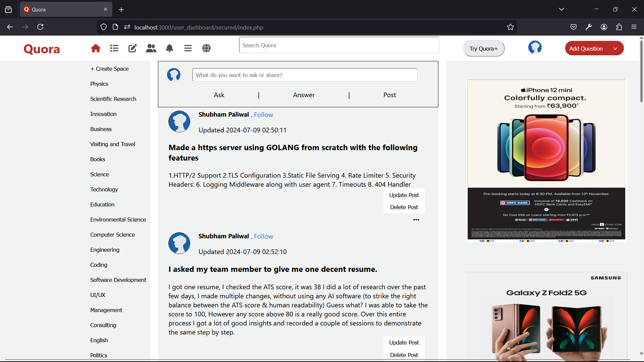Follow Shubham Paliwal on resume post
This screenshot has height=362, width=644.
263,236
